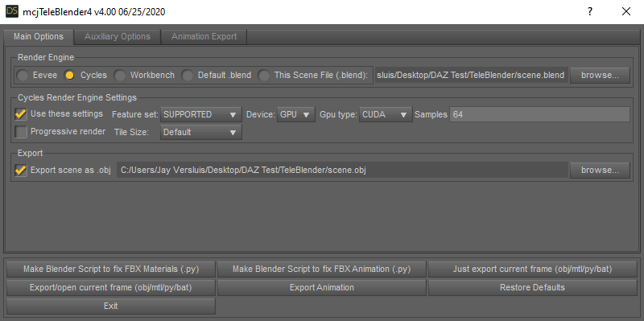Click the scene.blend file path field
644x321 pixels.
tap(471, 75)
